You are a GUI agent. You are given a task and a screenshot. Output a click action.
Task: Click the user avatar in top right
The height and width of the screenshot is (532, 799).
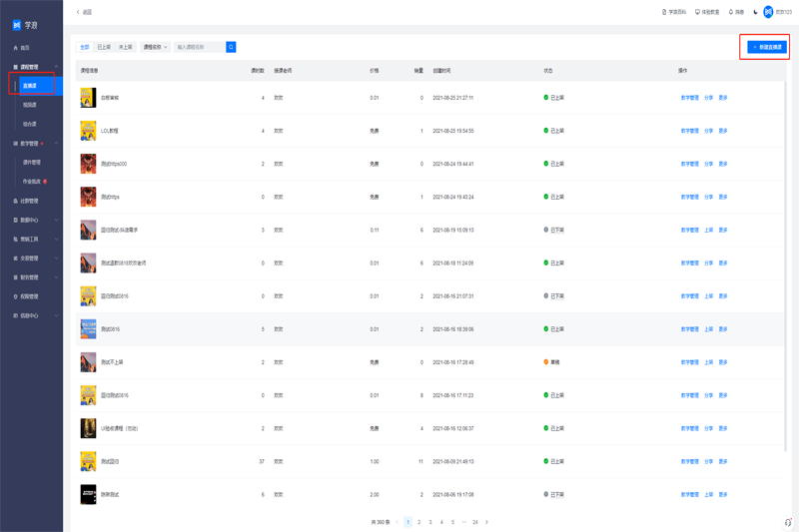point(768,12)
